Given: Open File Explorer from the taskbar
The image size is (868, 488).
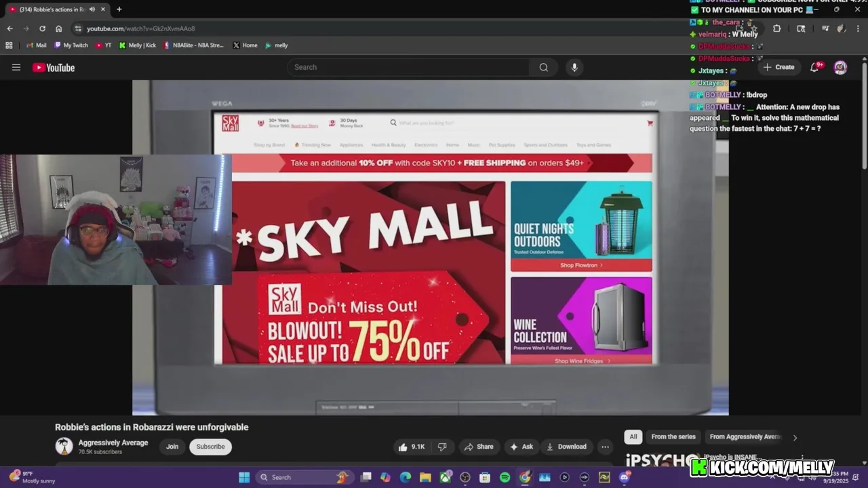Looking at the screenshot, I should click(425, 477).
